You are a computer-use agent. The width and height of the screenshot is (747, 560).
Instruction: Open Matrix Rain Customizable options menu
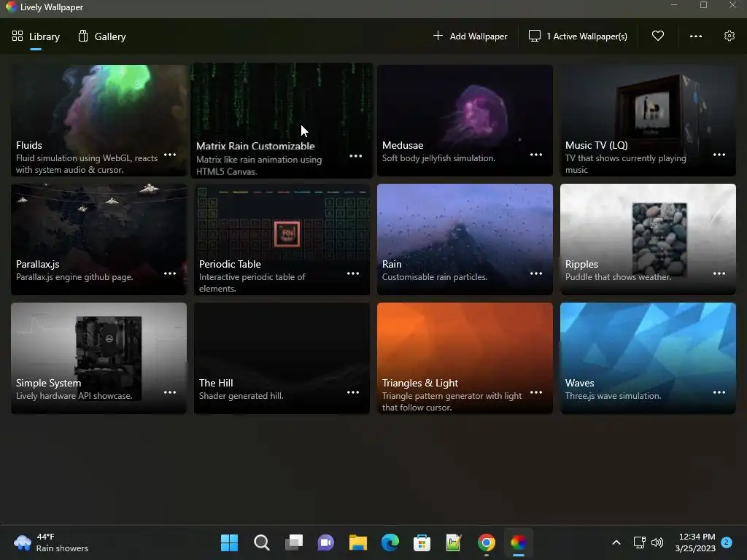pyautogui.click(x=356, y=156)
